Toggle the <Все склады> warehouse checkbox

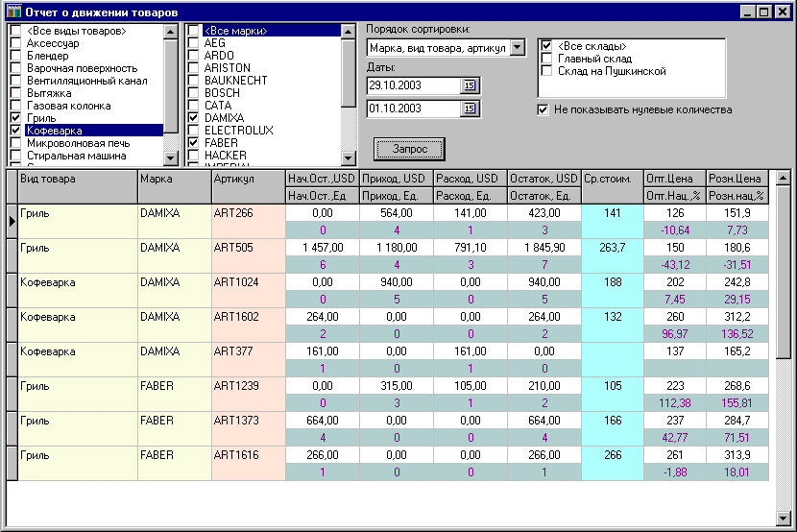pos(546,46)
